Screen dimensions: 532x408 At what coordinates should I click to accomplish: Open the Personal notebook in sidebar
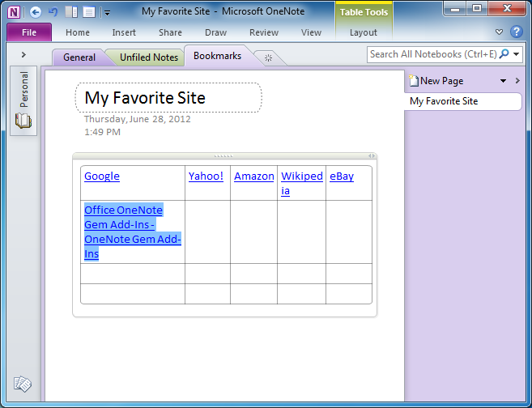(x=23, y=100)
